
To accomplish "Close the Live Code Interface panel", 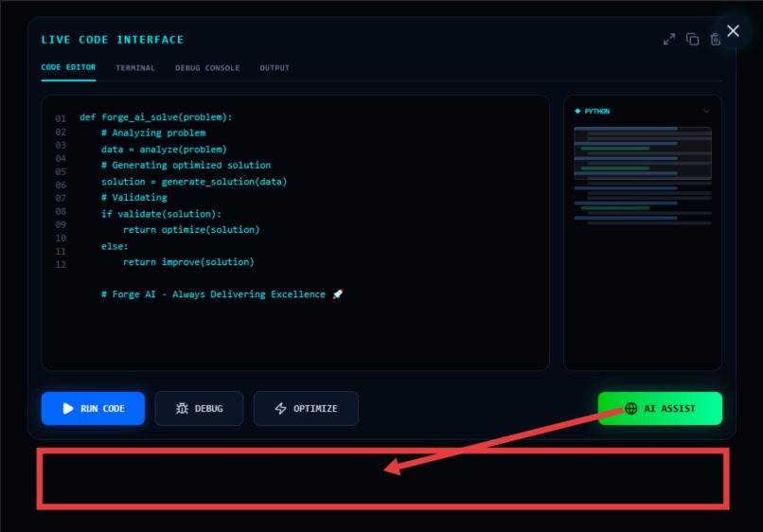I will tap(733, 30).
